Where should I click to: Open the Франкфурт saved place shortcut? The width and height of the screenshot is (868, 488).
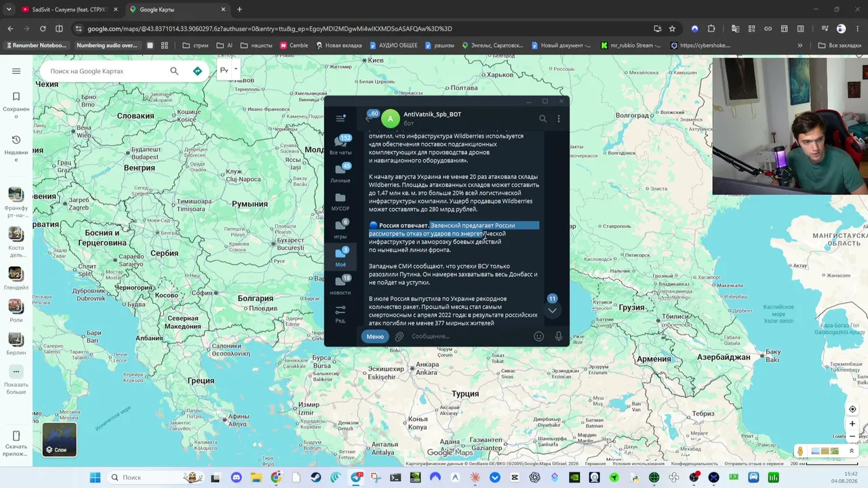coord(16,203)
